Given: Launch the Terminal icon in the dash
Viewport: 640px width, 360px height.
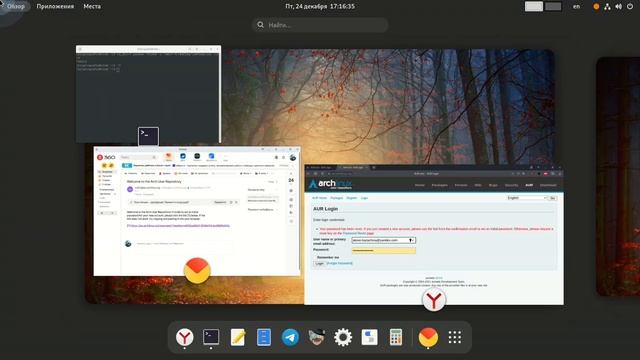Looking at the screenshot, I should click(x=211, y=337).
